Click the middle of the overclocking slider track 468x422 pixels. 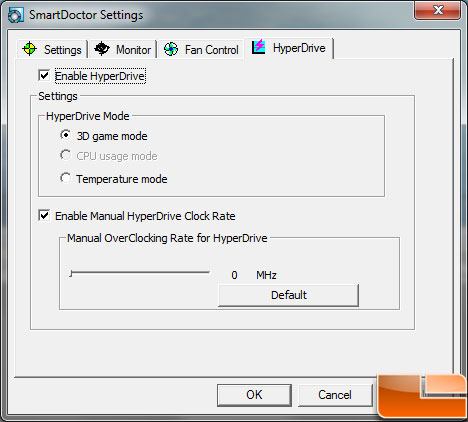(140, 273)
